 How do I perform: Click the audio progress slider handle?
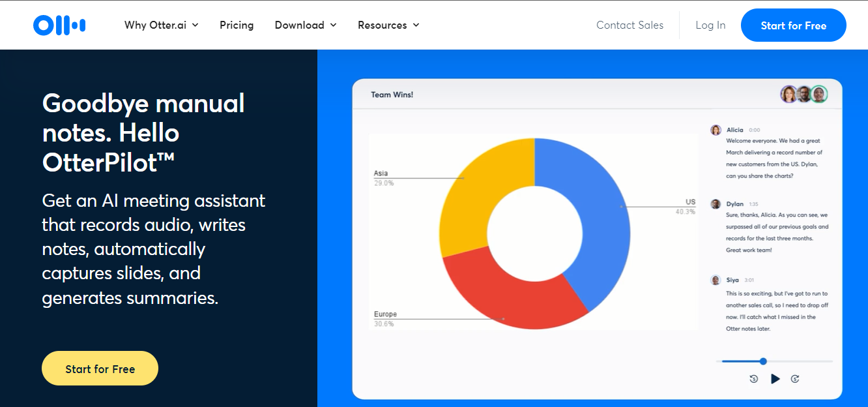(x=763, y=361)
